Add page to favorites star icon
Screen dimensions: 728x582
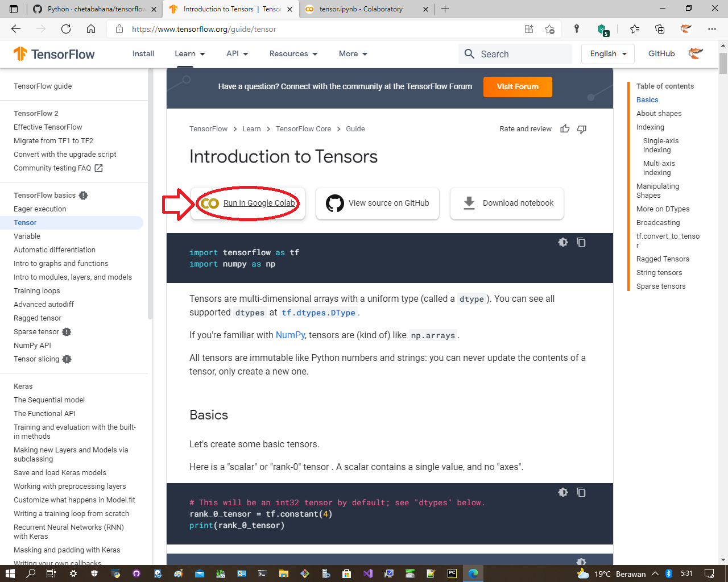click(549, 29)
